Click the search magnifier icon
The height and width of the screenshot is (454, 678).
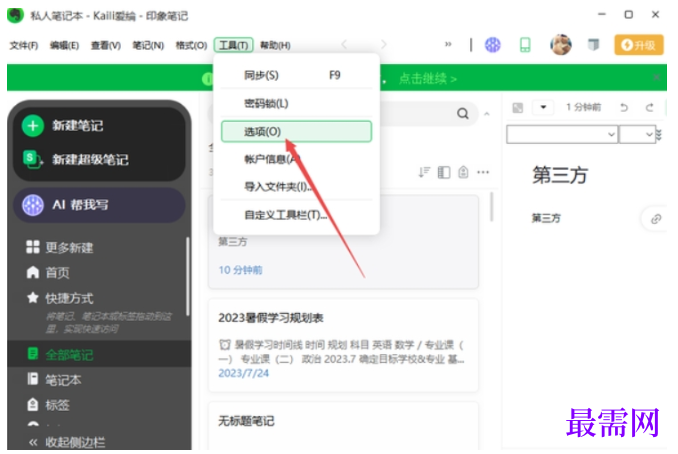coord(463,113)
